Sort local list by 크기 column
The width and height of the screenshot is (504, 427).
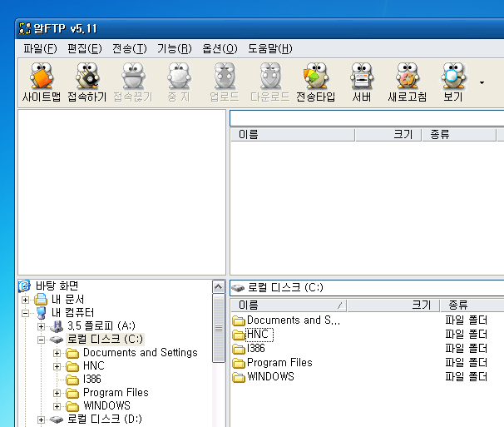(x=393, y=305)
